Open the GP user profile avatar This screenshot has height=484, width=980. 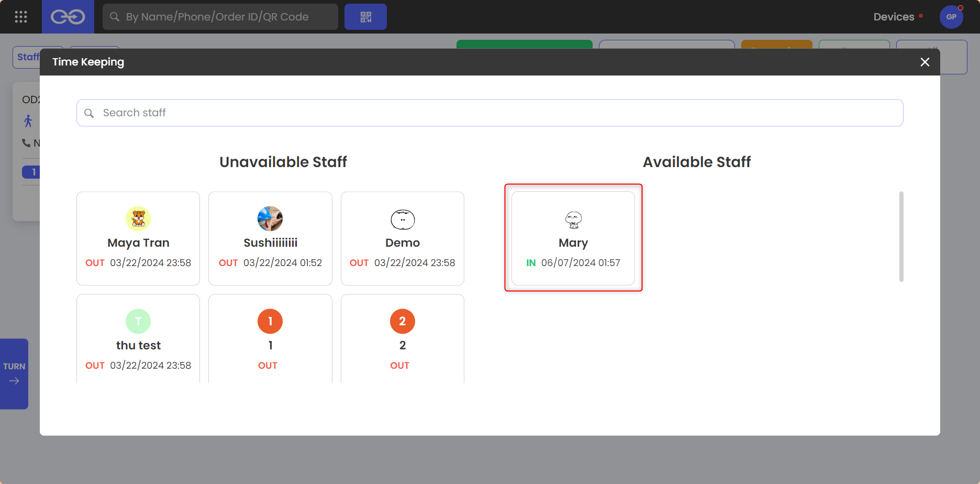(951, 17)
